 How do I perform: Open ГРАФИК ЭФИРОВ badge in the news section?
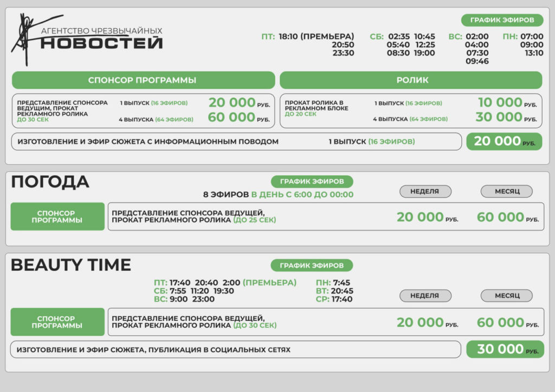point(502,21)
